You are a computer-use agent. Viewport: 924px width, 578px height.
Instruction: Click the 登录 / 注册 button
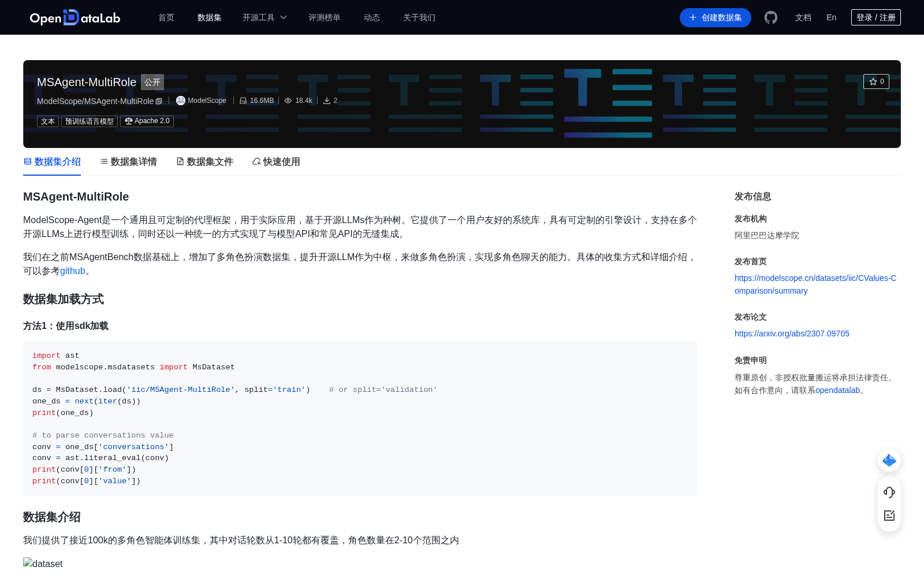pyautogui.click(x=876, y=17)
